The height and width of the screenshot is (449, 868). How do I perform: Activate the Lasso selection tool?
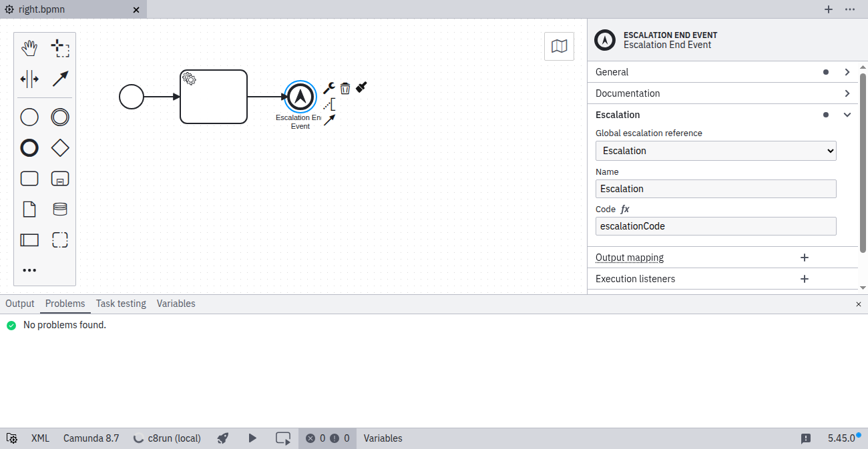point(59,47)
